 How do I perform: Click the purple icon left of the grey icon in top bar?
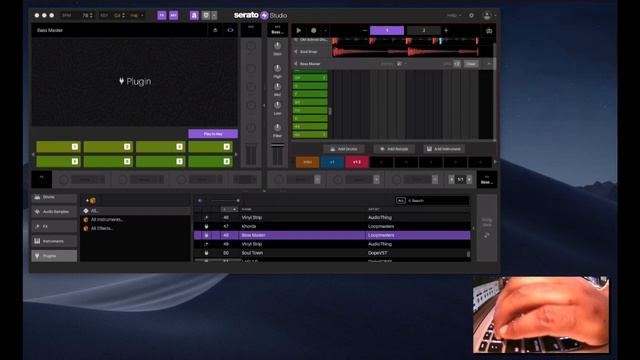tap(194, 16)
